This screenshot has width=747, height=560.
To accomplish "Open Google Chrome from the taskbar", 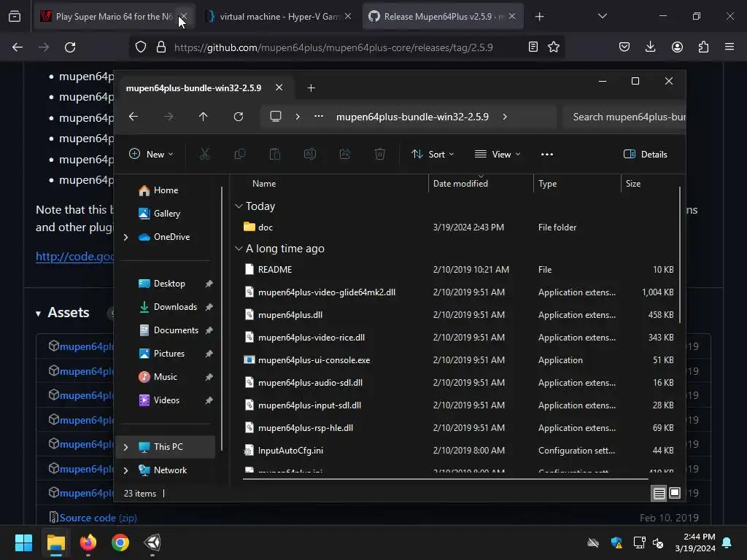I will coord(120,542).
